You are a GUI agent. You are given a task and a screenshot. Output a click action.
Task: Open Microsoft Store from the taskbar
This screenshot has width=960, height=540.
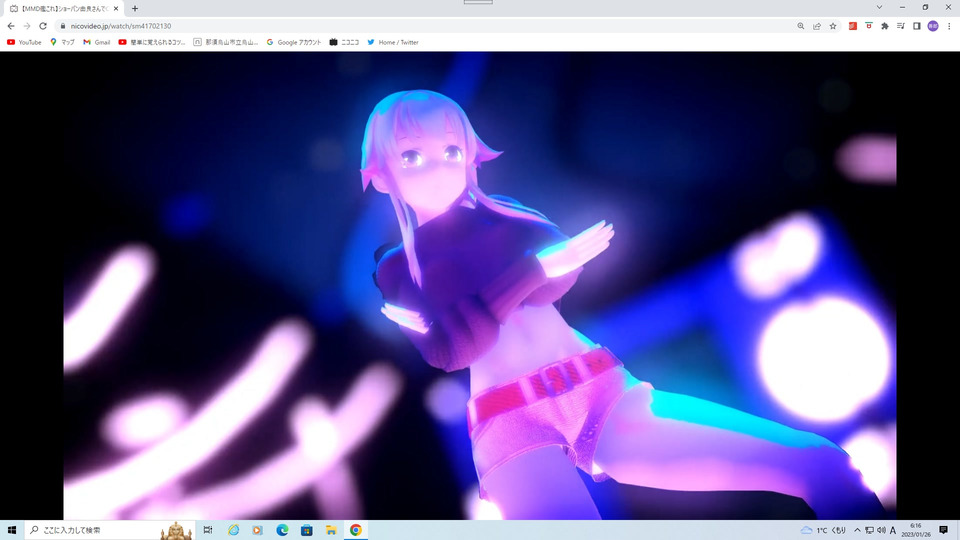[307, 530]
